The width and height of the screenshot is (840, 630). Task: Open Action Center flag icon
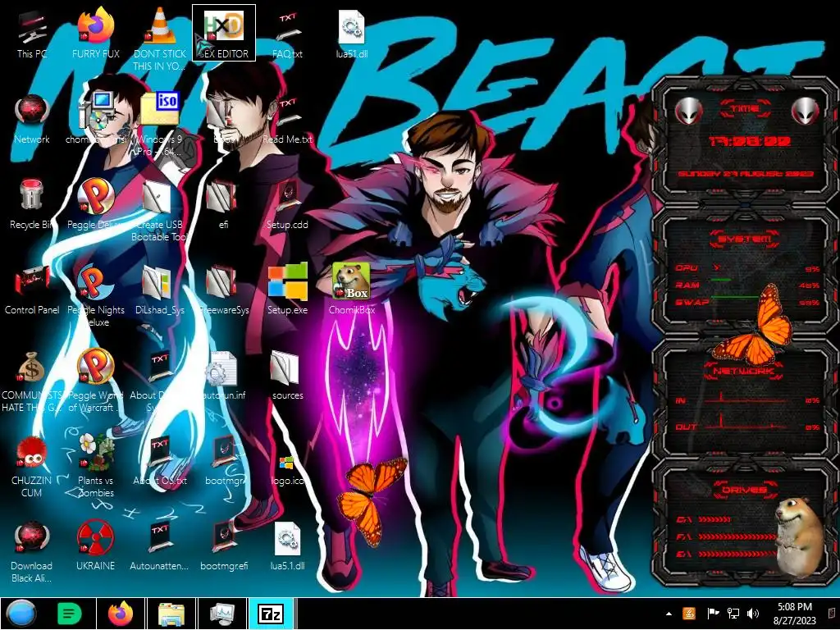(713, 614)
